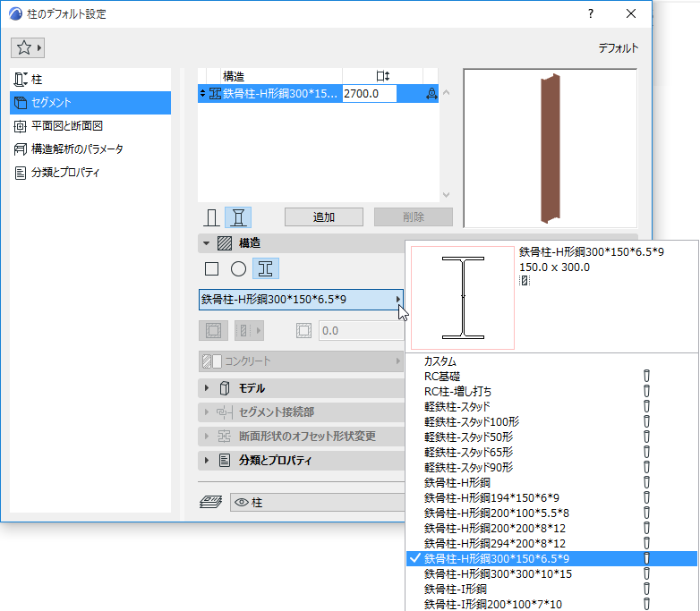Click column icon on RC基礎 row

point(646,377)
